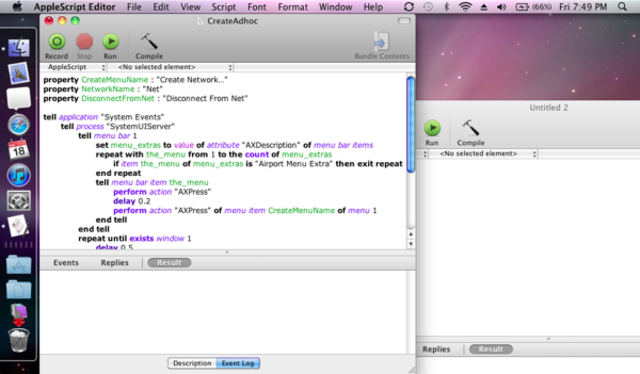
Task: Click the CreateMenuName property line
Action: (x=136, y=80)
